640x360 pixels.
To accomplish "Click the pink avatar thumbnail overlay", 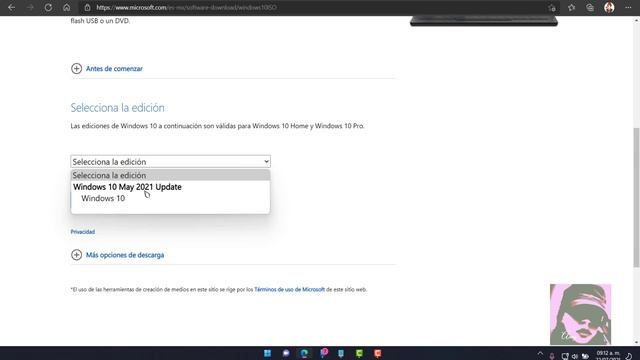I will pos(580,314).
